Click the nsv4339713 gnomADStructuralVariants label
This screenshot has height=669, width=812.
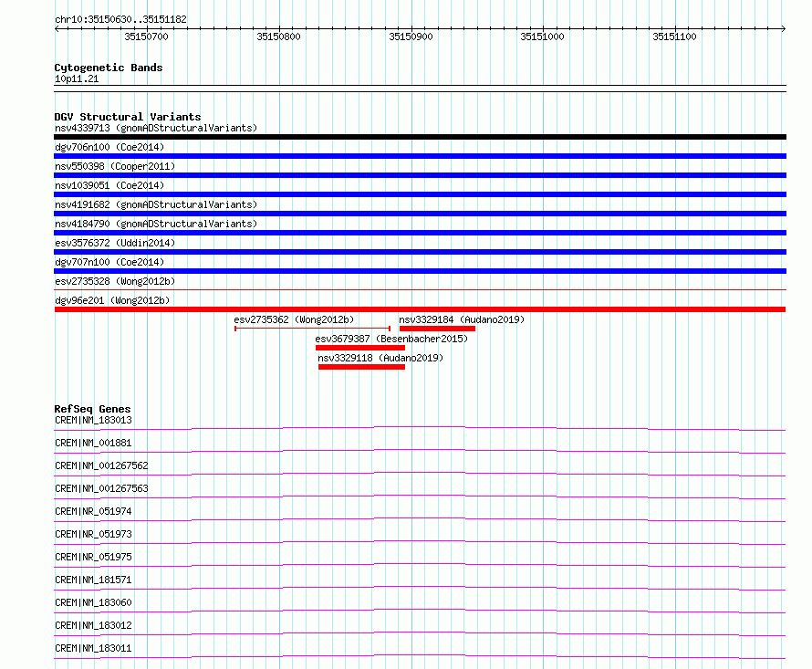coord(156,128)
